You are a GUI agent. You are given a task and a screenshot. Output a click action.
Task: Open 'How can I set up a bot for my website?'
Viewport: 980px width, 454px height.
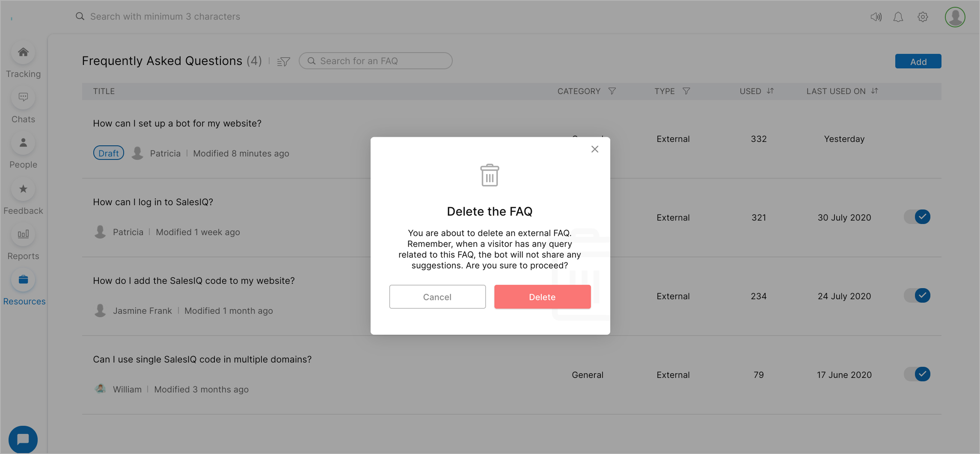click(x=177, y=123)
